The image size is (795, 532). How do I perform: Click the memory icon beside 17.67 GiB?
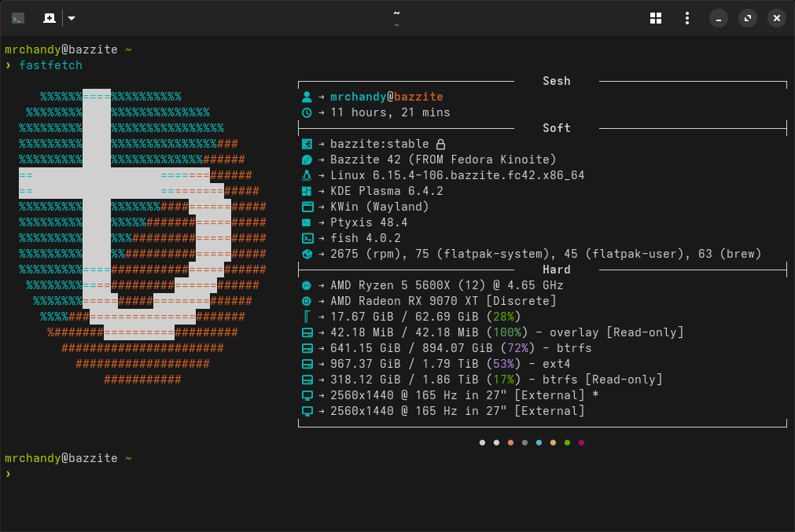coord(306,317)
